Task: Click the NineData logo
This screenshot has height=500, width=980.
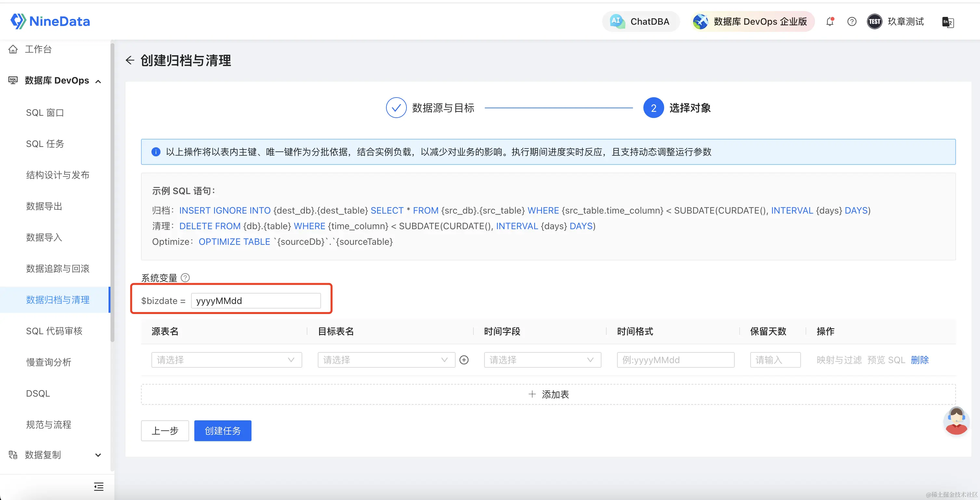Action: click(x=50, y=21)
